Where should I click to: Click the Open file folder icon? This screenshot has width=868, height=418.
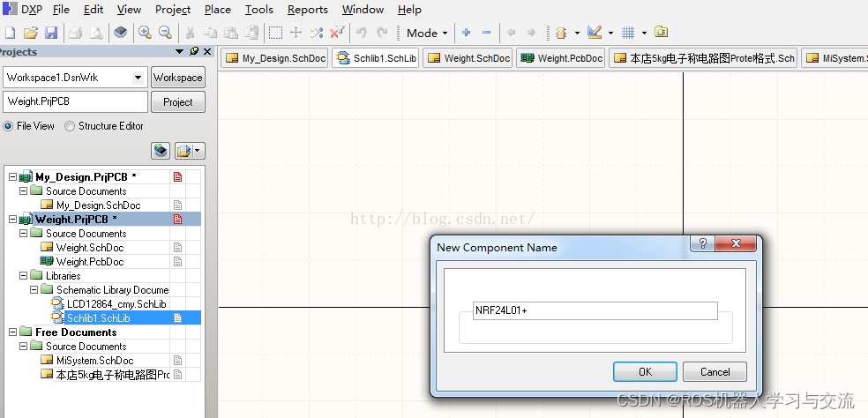tap(31, 33)
